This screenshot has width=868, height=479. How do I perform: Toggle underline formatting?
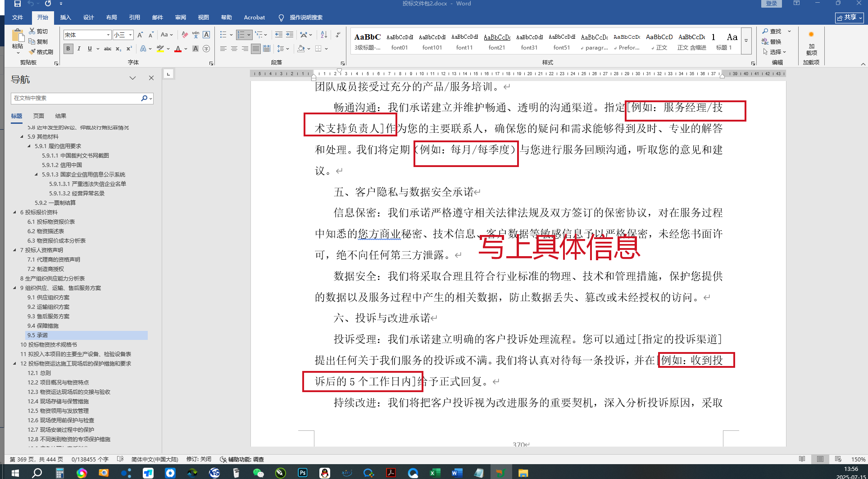pyautogui.click(x=90, y=49)
